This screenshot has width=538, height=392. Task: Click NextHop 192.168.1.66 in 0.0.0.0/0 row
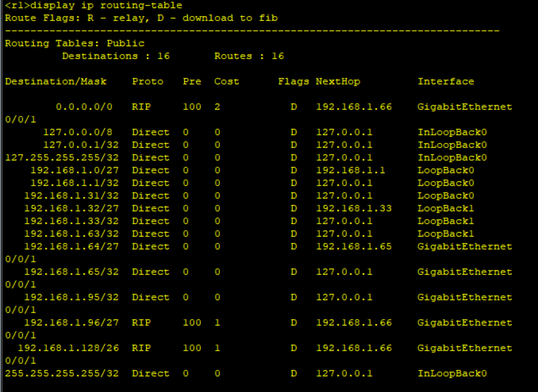pos(354,107)
